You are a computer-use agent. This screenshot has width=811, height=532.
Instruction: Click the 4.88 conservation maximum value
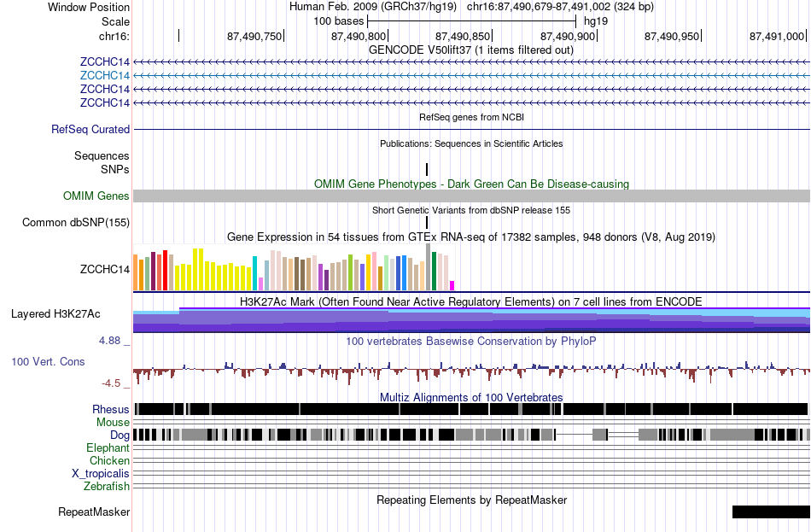pos(109,341)
